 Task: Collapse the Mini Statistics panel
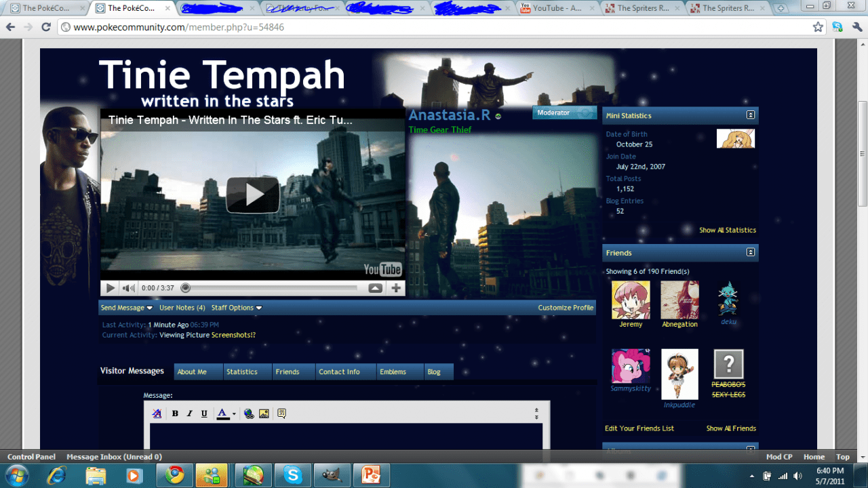pos(751,115)
